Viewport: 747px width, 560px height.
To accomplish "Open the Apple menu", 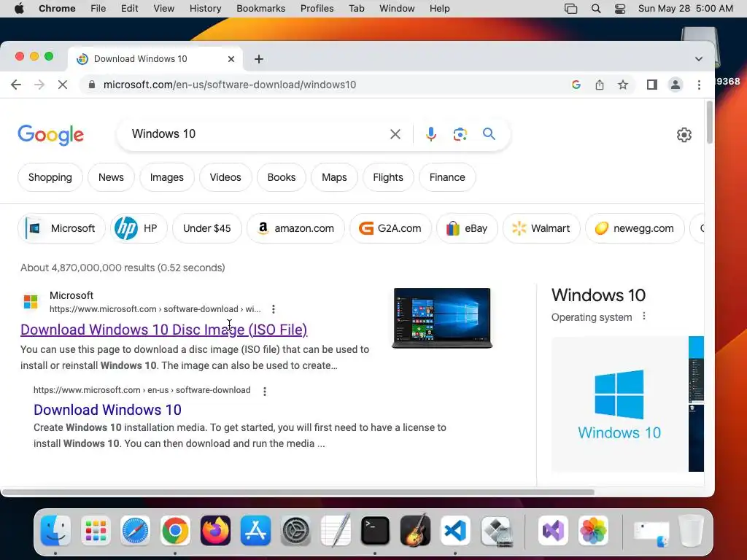I will click(19, 9).
